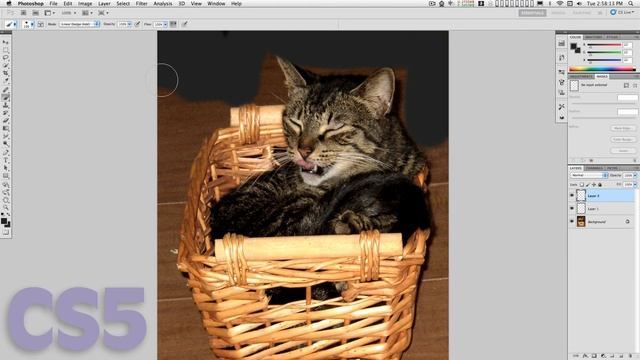Enable airbrush mode in options bar
This screenshot has height=360, width=640.
click(173, 24)
